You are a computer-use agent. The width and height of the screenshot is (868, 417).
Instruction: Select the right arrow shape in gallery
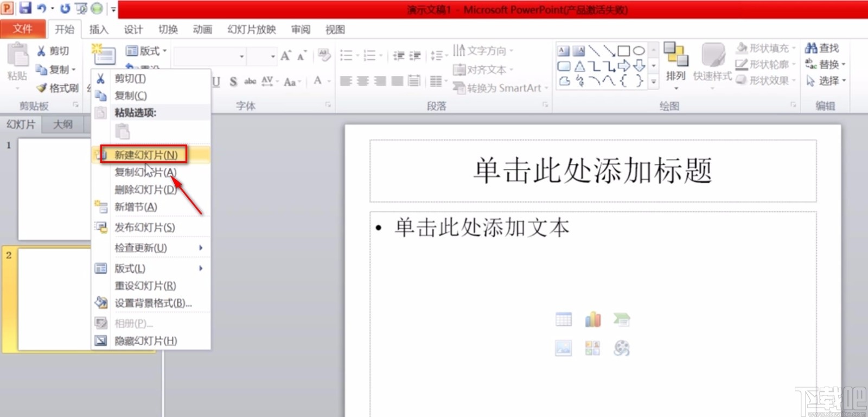[624, 66]
